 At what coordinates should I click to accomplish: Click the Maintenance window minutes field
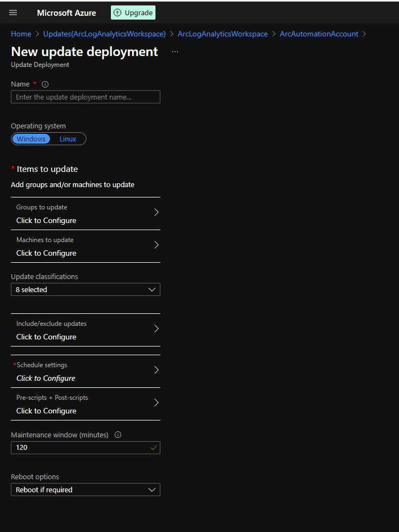[x=85, y=448]
